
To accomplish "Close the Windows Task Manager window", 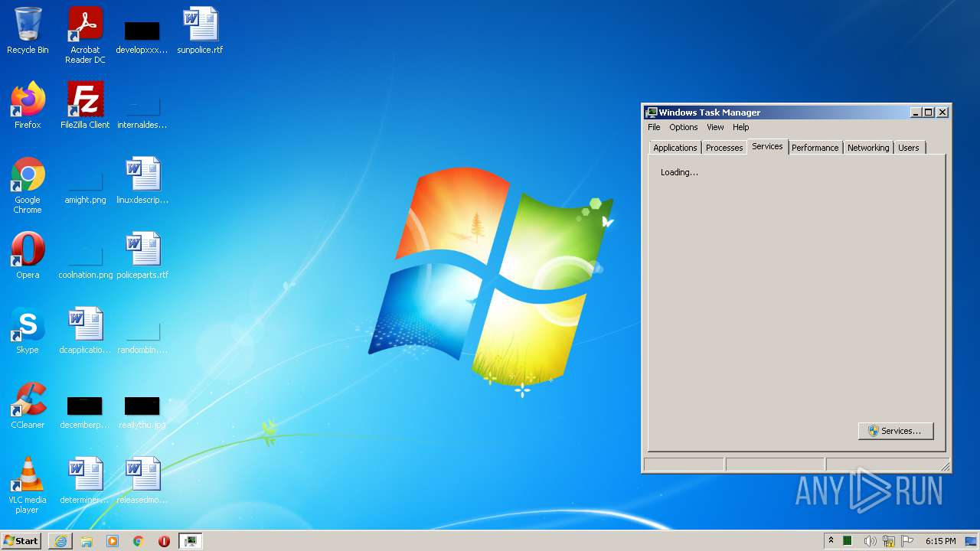I will pyautogui.click(x=942, y=112).
